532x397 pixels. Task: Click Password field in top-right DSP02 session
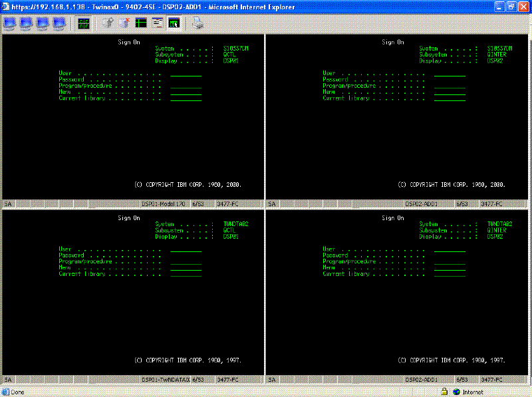(450, 80)
